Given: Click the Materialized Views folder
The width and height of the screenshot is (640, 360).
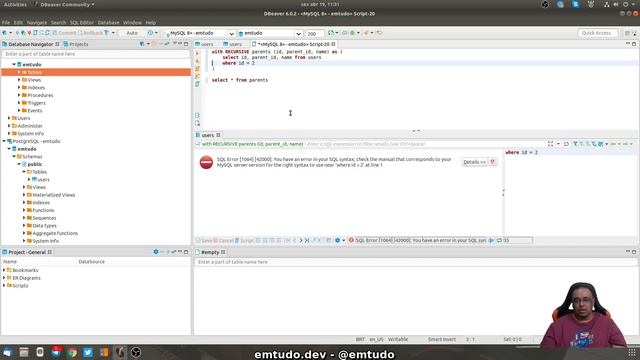Looking at the screenshot, I should pyautogui.click(x=53, y=195).
